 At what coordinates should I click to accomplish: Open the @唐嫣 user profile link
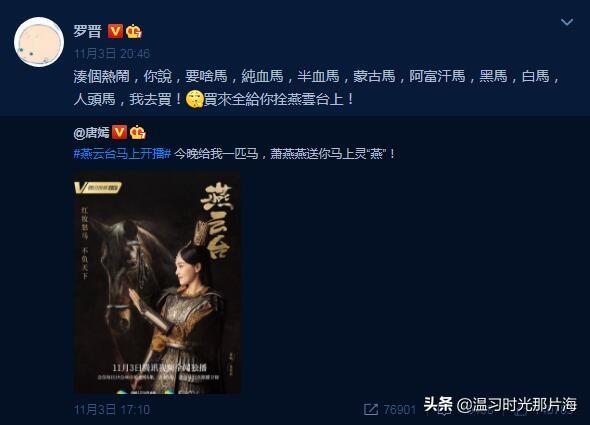[x=91, y=132]
